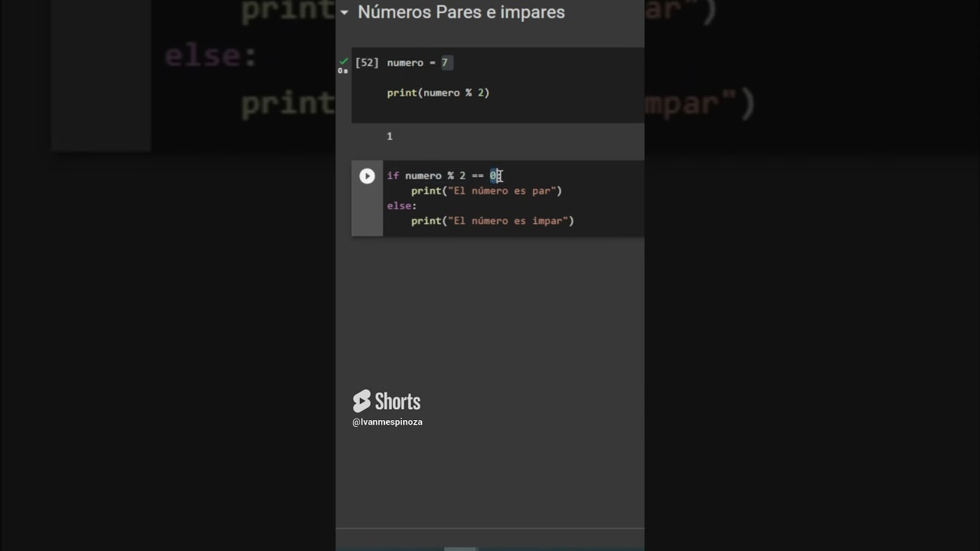980x551 pixels.
Task: Click the else: line
Action: tap(402, 206)
